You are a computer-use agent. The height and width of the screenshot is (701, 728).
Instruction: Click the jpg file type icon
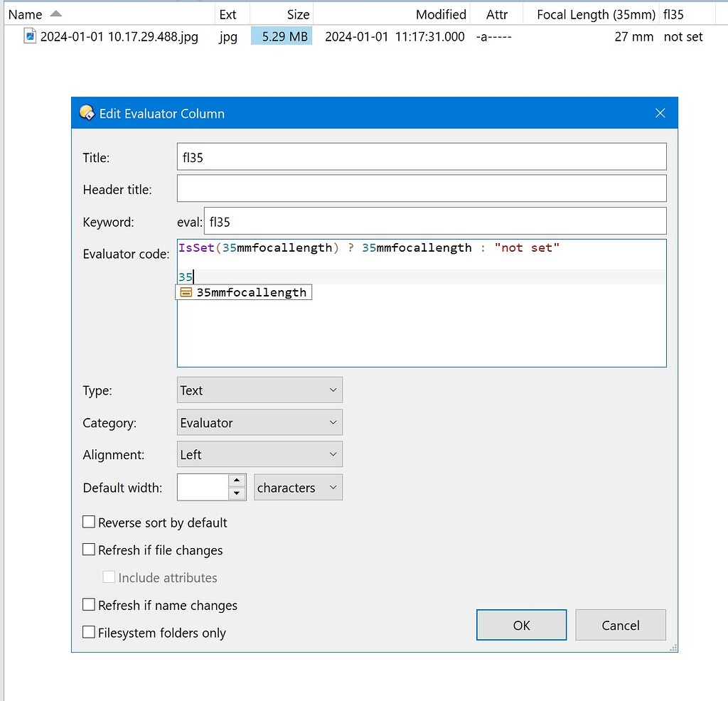[x=30, y=36]
